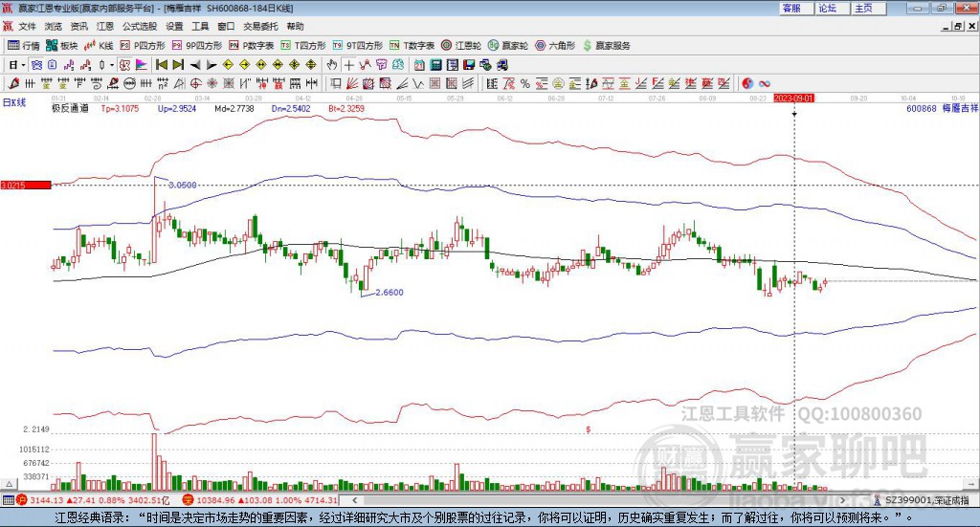Click the zigzag V-line drawing tool
Viewport: 980px width, 527px height.
418,83
